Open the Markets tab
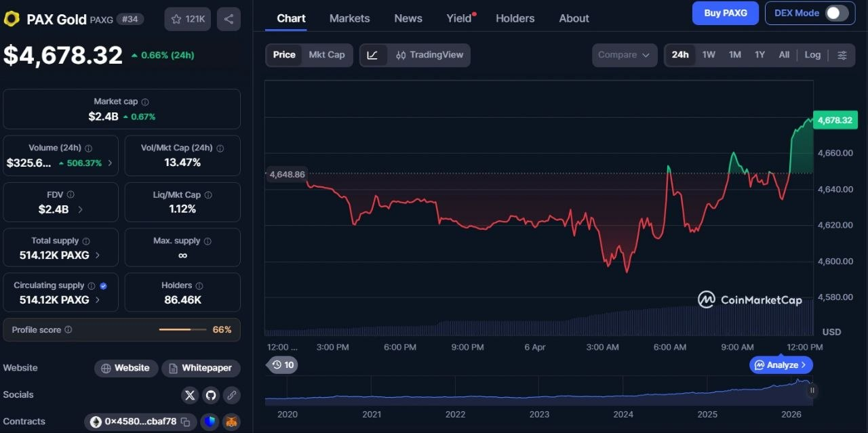868x433 pixels. pos(349,18)
